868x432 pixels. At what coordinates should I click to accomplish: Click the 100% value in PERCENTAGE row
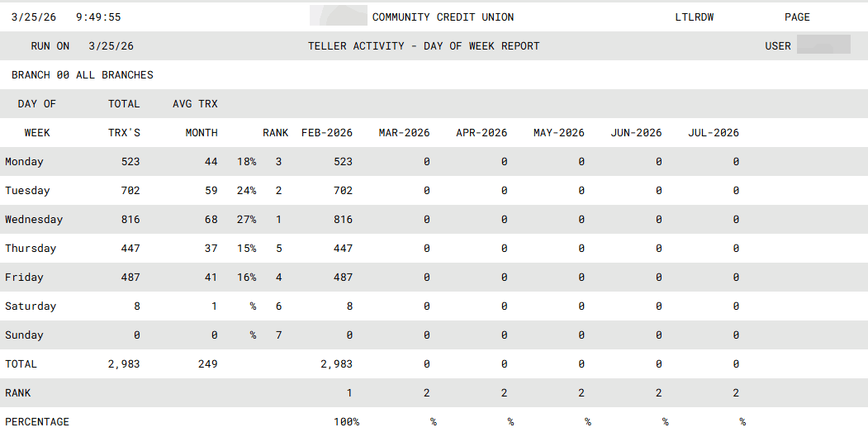pos(346,422)
